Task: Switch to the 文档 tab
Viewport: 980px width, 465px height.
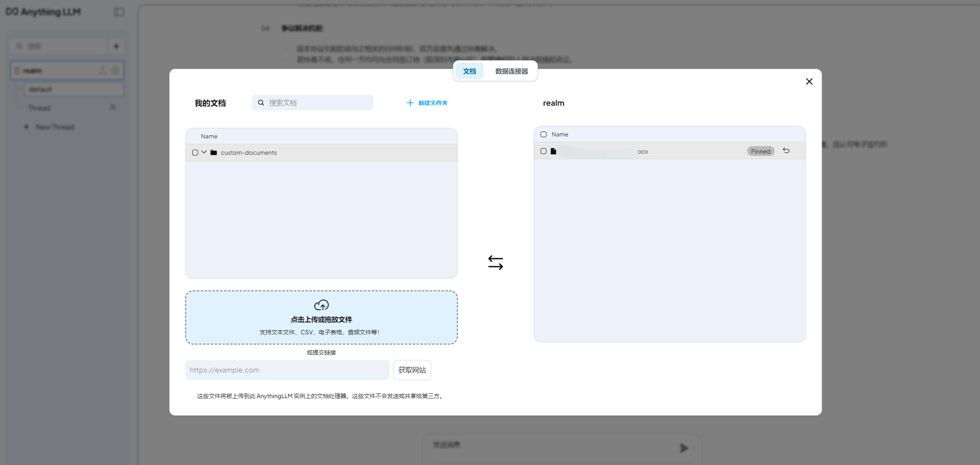Action: point(469,71)
